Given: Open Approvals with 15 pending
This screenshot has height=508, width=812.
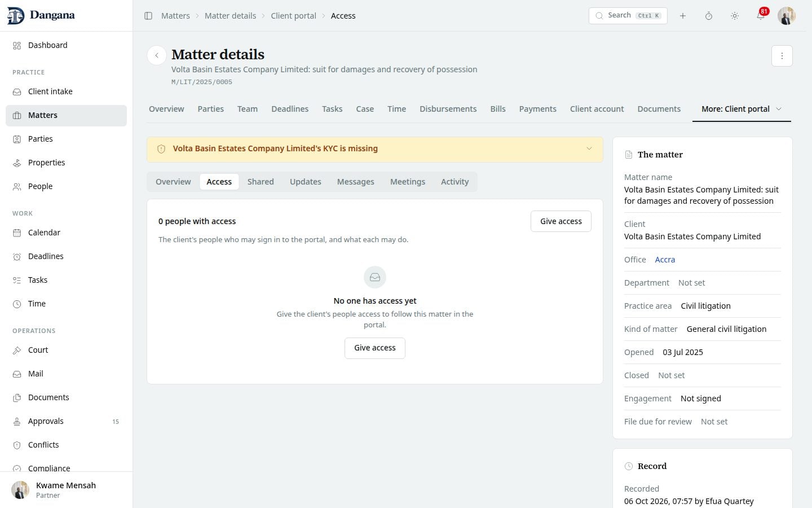Looking at the screenshot, I should (x=66, y=421).
